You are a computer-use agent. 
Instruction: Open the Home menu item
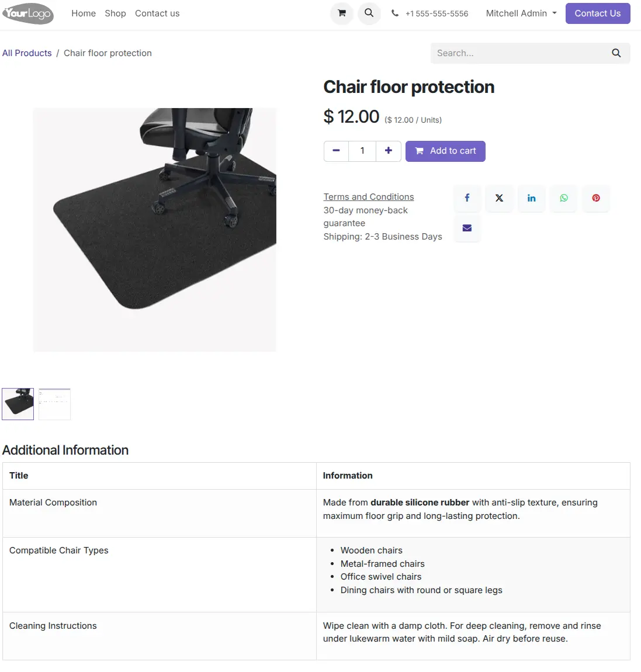(84, 13)
